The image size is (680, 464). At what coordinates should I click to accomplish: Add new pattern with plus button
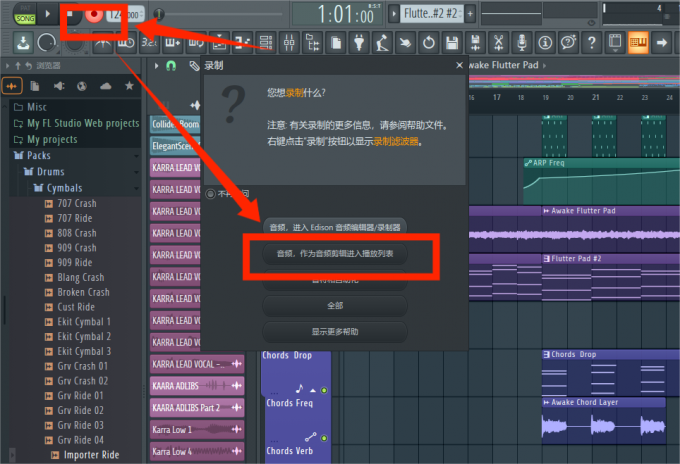pos(470,14)
